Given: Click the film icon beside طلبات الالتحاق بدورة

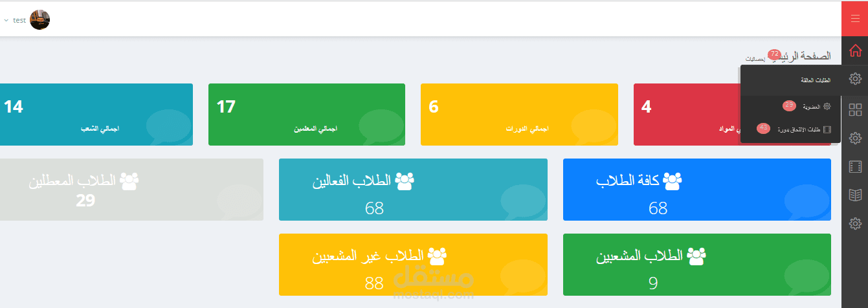Looking at the screenshot, I should point(827,129).
